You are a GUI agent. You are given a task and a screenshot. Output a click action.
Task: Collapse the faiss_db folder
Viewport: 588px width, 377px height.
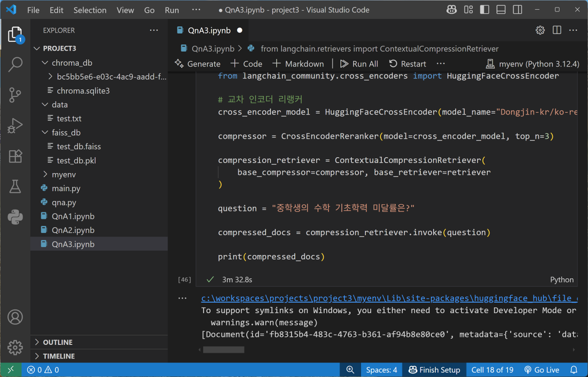pyautogui.click(x=99, y=133)
